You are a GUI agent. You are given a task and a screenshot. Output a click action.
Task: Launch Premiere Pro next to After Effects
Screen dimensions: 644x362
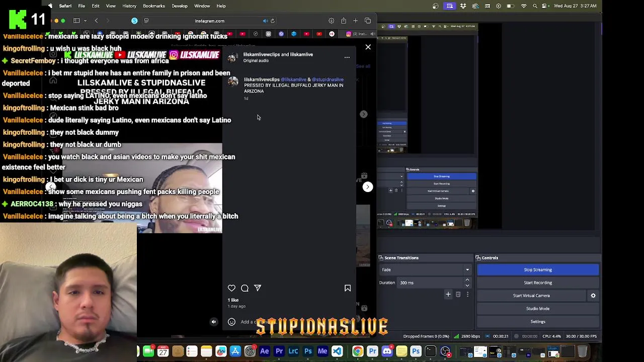click(279, 351)
